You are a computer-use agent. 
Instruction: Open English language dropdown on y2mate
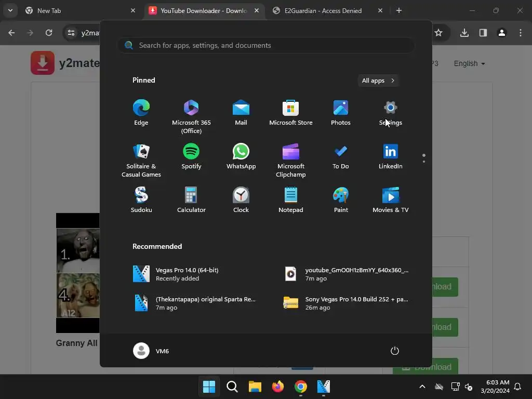tap(469, 63)
